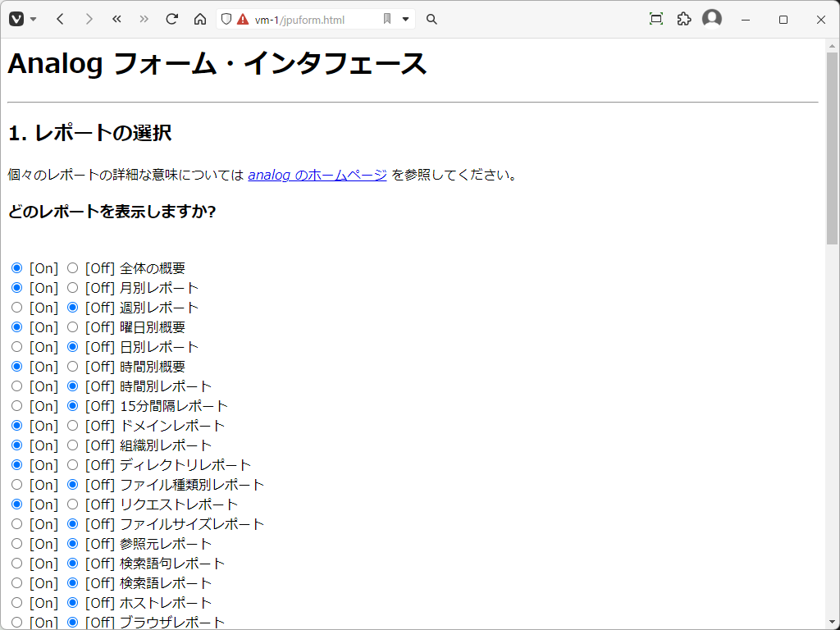This screenshot has width=840, height=630.
Task: Select the already-On 全体の概要 radio
Action: [16, 268]
